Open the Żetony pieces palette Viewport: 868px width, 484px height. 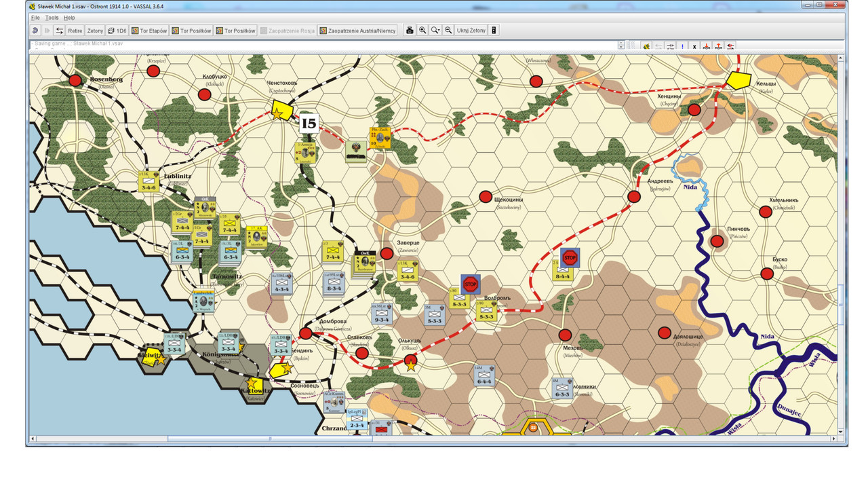click(x=95, y=31)
